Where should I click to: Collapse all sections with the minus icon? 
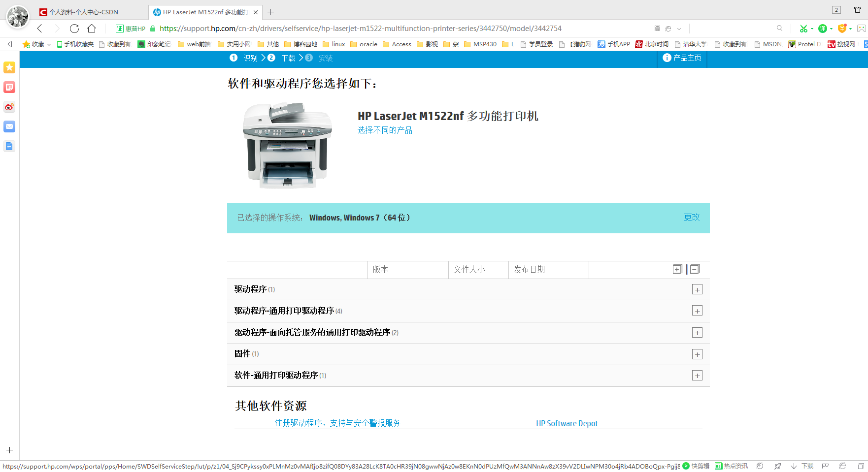(695, 269)
